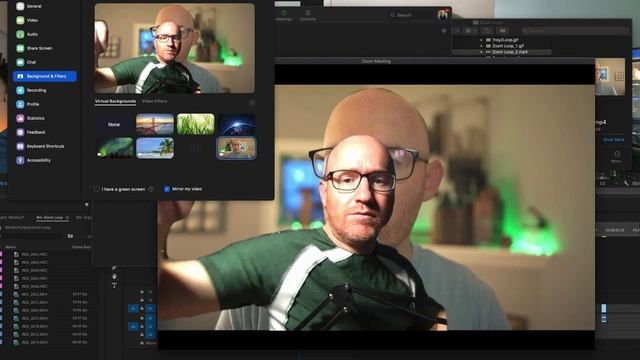The height and width of the screenshot is (360, 640).
Task: Select the Hand tool in Premiere toolbar
Action: coord(114,277)
